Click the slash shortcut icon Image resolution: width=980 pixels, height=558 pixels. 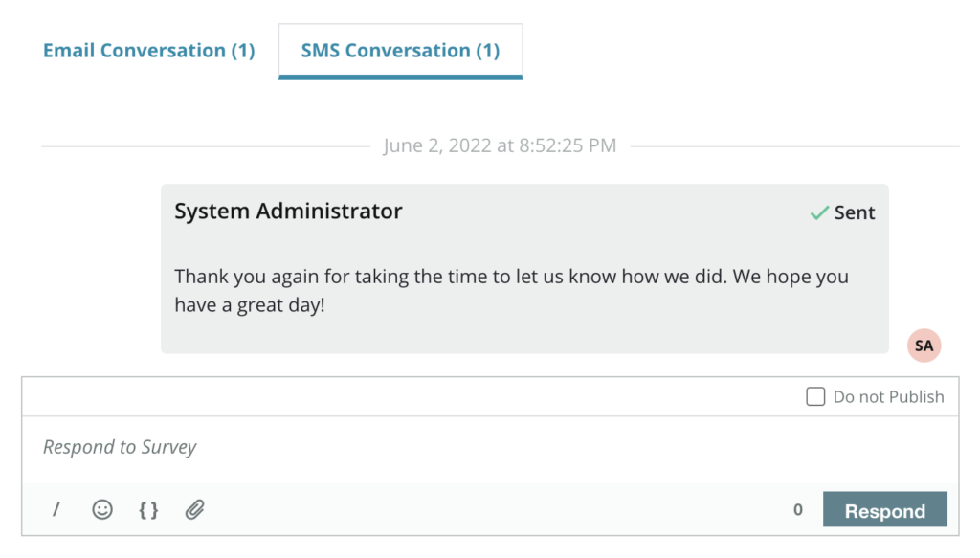(56, 510)
